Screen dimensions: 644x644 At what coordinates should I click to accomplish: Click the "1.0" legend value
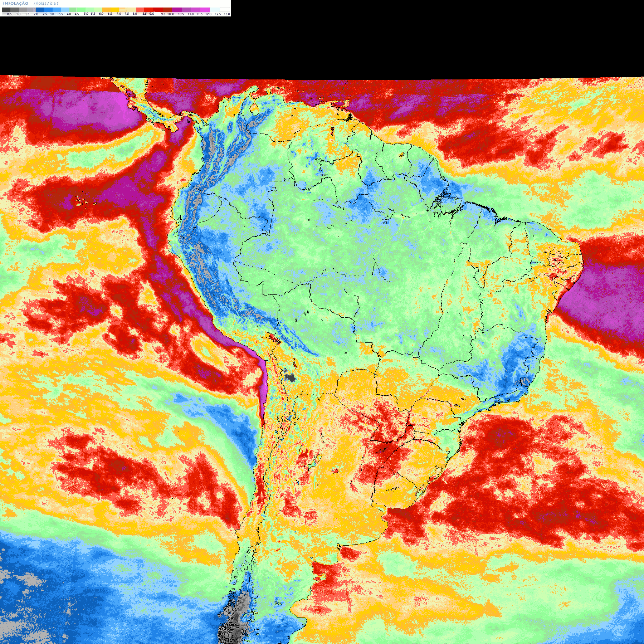click(x=18, y=14)
